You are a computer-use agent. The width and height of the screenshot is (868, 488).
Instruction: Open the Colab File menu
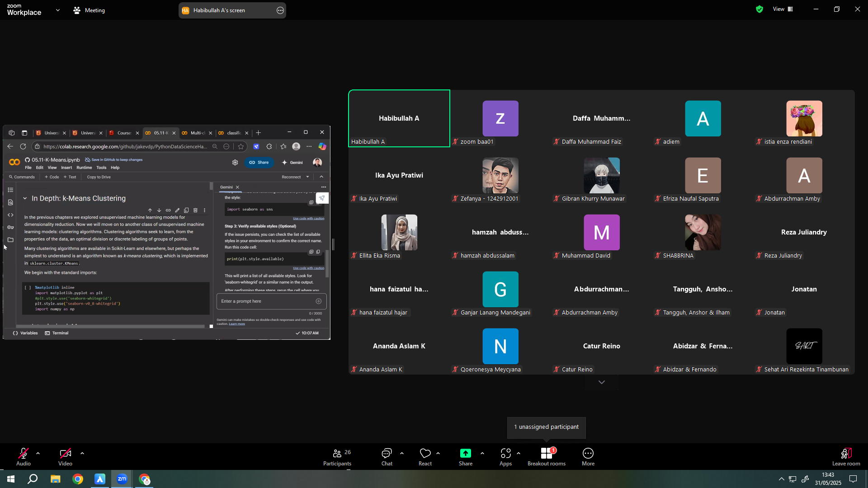(x=28, y=168)
